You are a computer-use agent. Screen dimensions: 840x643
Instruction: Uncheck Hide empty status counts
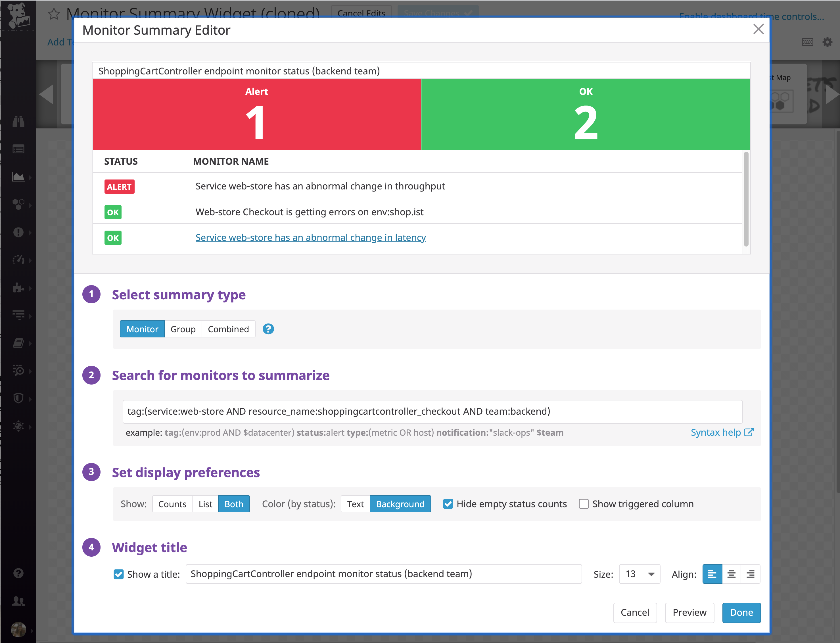click(x=448, y=504)
